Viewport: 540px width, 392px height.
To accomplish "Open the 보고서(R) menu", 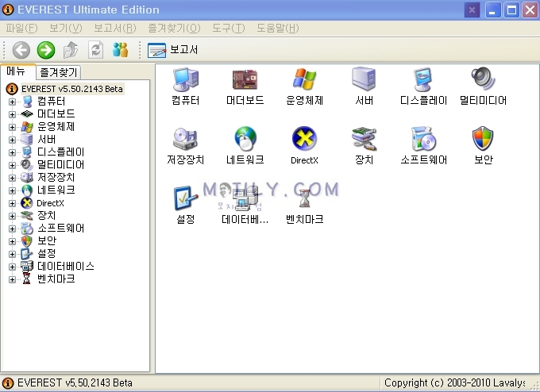I will click(115, 29).
